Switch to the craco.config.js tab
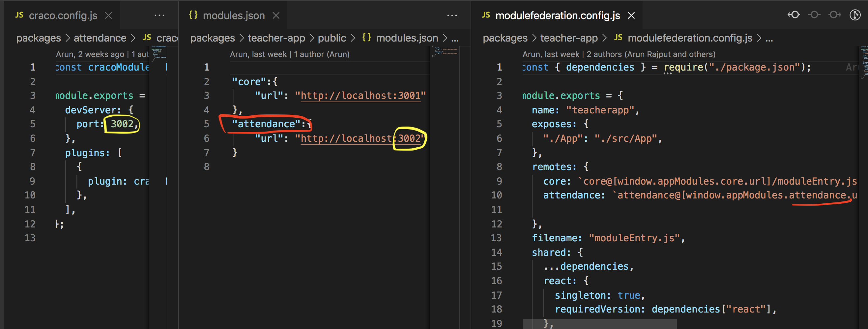 click(63, 15)
